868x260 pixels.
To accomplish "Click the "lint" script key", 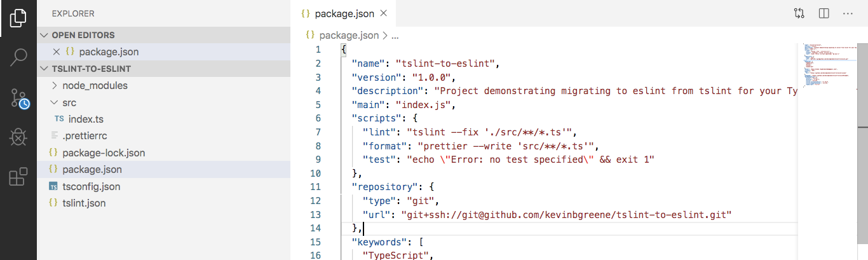I will pyautogui.click(x=379, y=132).
